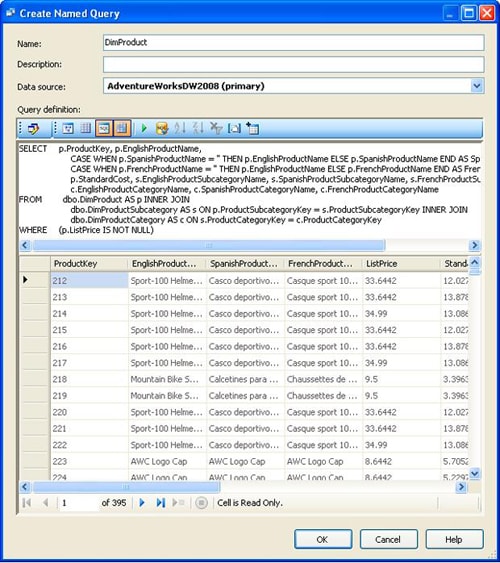Click results grid vertical scroll up arrow
The image size is (500, 563).
pyautogui.click(x=475, y=262)
